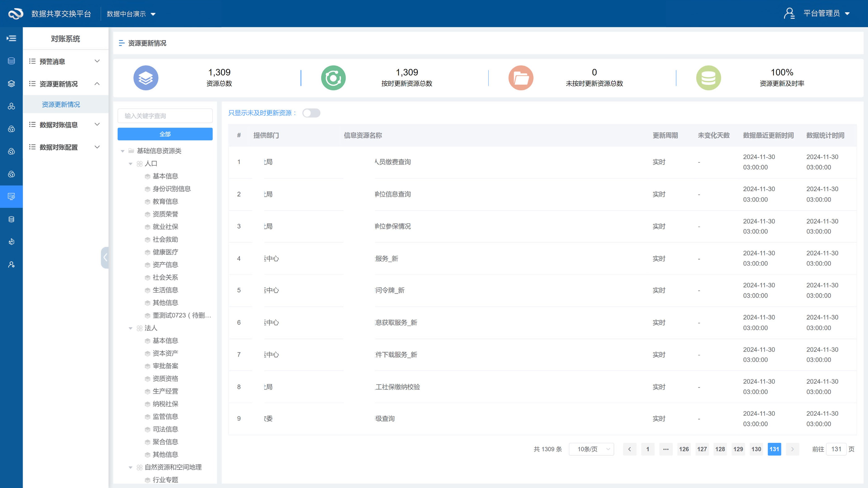
Task: Open the highlighted 对账系统 sidebar icon
Action: pos(11,196)
